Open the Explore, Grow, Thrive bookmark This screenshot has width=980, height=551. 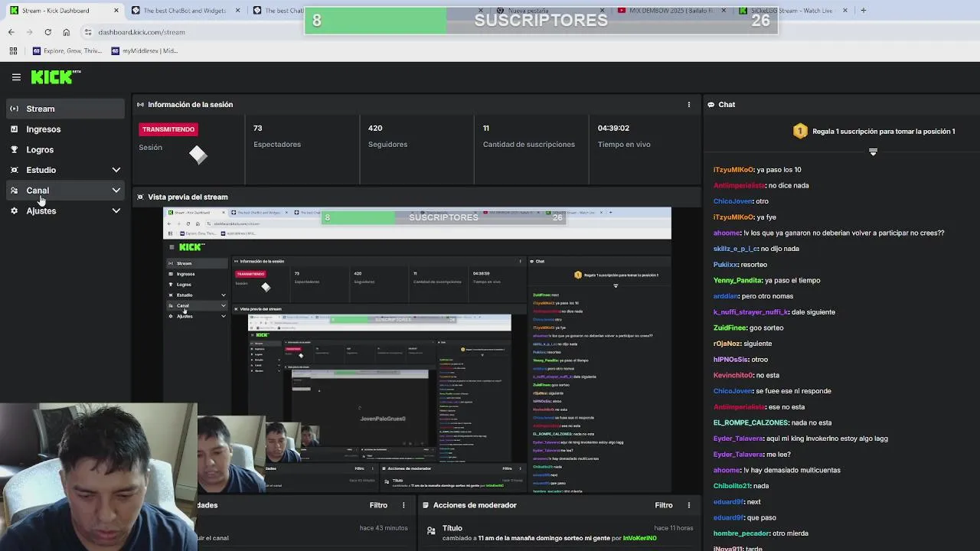click(x=67, y=51)
